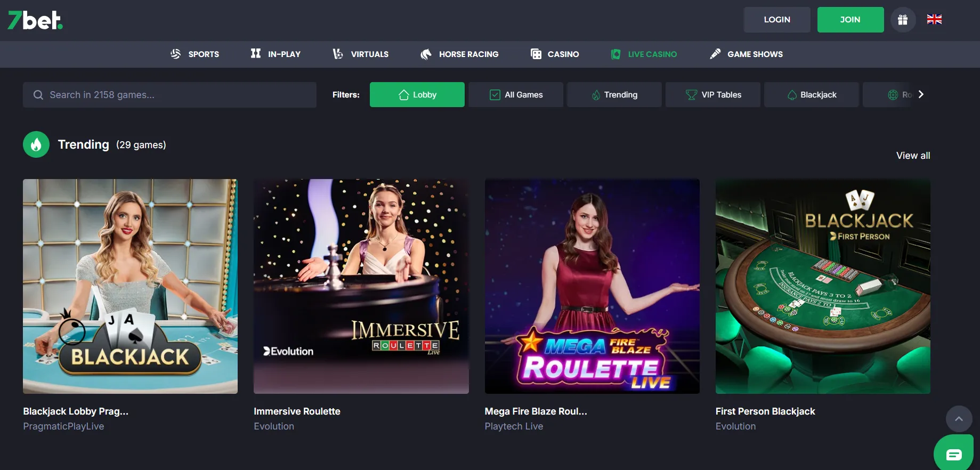980x470 pixels.
Task: Click the All Games check icon
Action: (495, 95)
